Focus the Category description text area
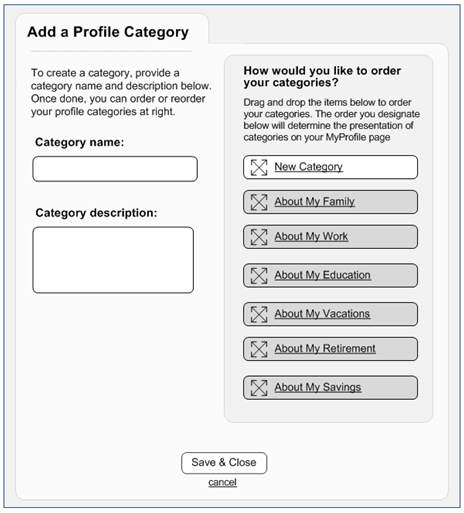464x513 pixels. click(113, 260)
